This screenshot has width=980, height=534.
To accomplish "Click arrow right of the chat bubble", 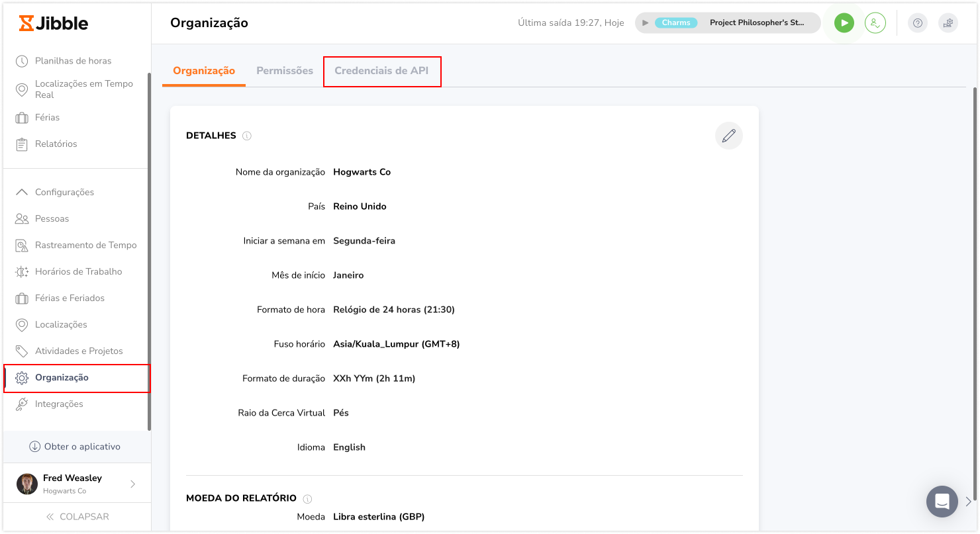I will 969,502.
